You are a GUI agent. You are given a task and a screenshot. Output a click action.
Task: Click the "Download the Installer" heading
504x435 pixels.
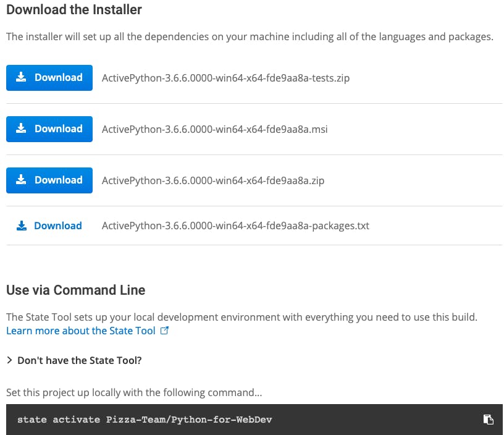74,10
